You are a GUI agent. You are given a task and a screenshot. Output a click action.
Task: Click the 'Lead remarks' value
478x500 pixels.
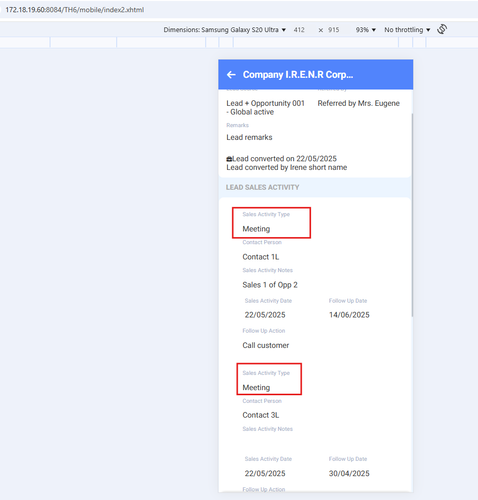click(249, 137)
